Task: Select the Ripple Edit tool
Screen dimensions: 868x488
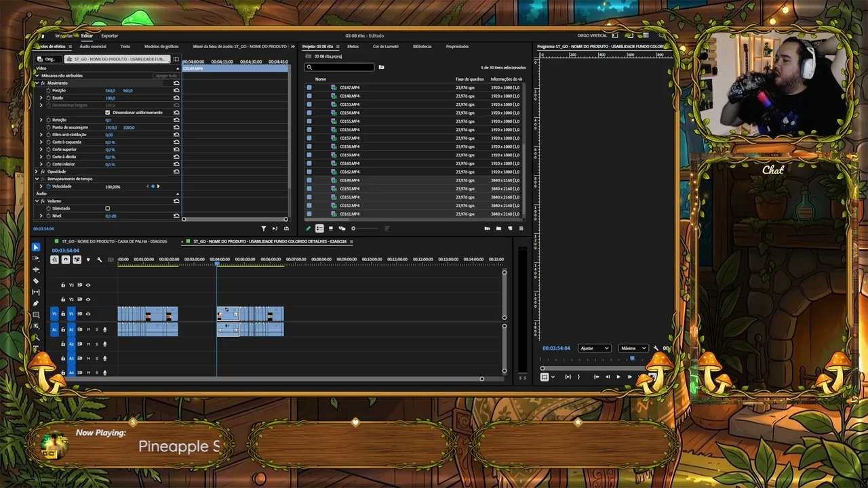Action: (x=36, y=270)
